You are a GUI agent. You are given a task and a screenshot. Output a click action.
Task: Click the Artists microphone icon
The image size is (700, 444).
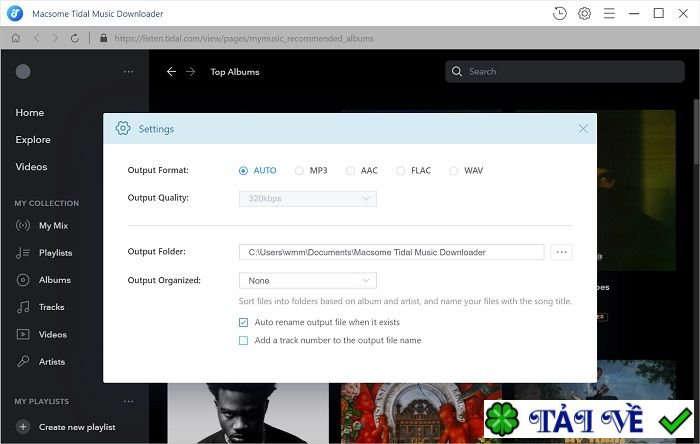coord(23,361)
